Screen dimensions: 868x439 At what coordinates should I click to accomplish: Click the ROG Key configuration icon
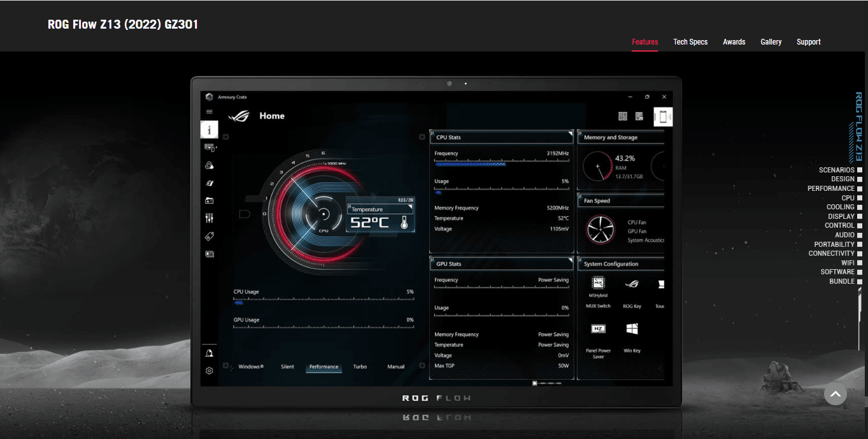(632, 284)
